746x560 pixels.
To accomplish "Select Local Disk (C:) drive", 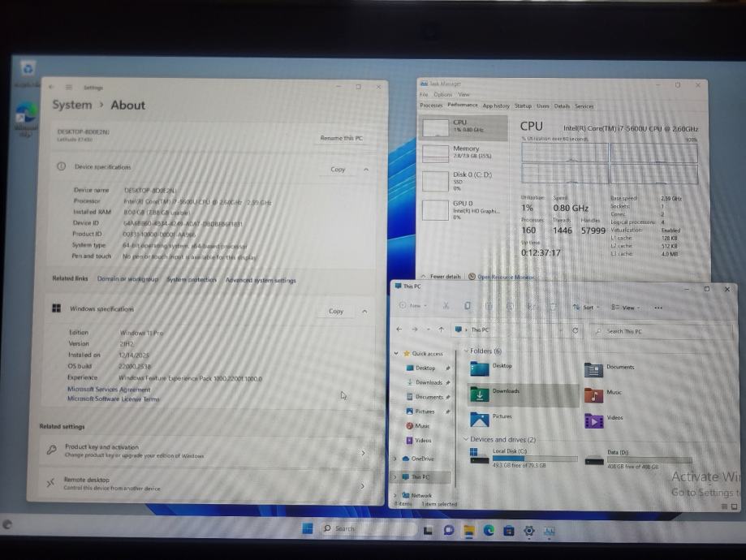I will [524, 458].
